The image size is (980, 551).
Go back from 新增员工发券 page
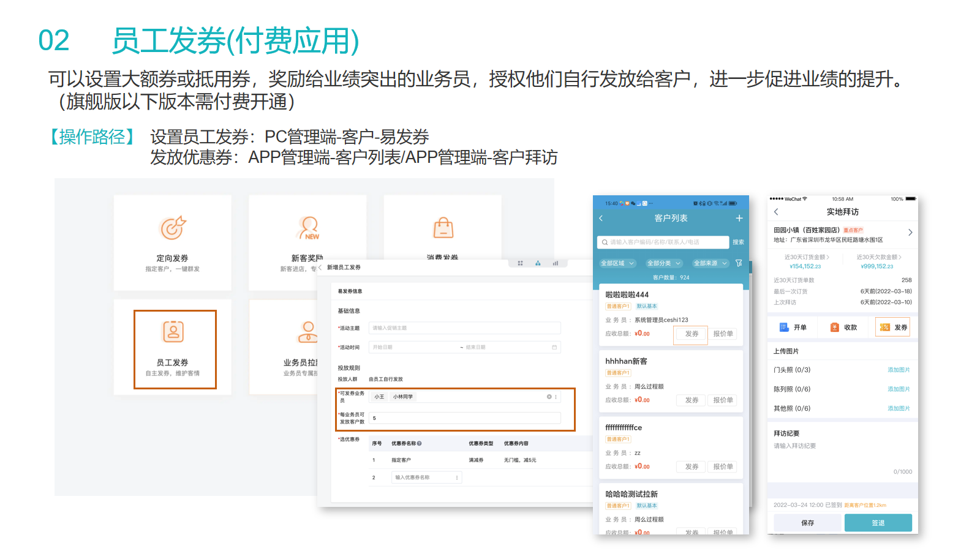click(320, 268)
